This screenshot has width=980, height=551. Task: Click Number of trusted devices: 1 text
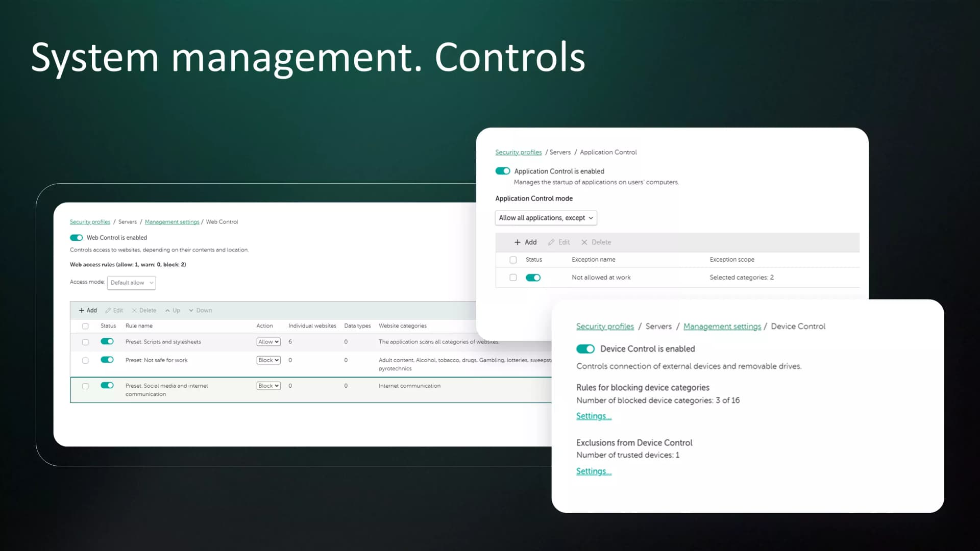(x=627, y=455)
